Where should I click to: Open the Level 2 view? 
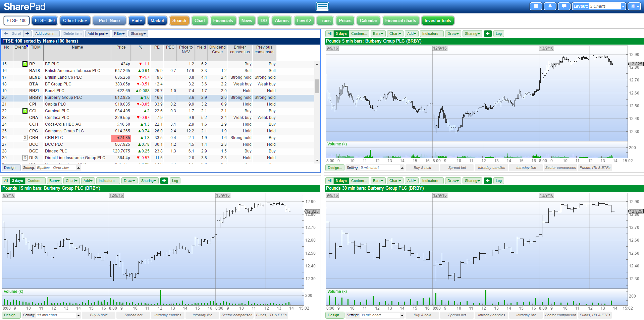coord(304,20)
